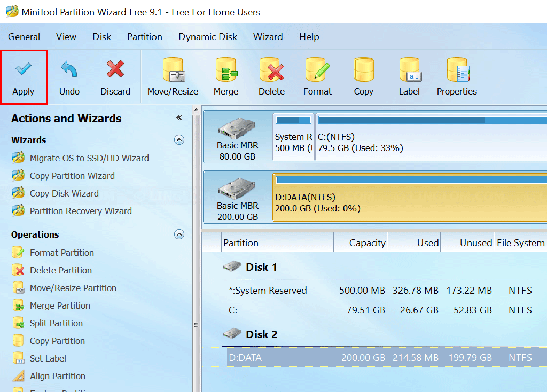
Task: Collapse the Wizards section chevron
Action: [179, 140]
